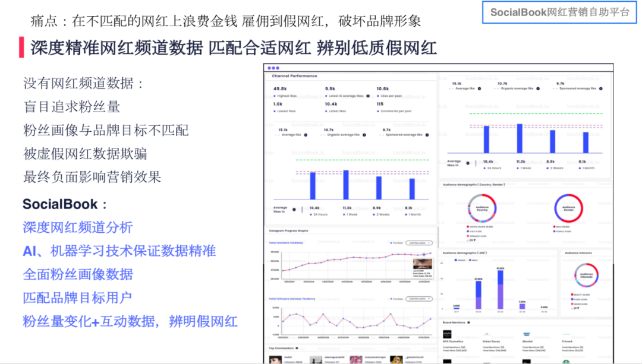
Task: Click Sponsored average like info icon in Channel Performance
Action: coord(427,135)
